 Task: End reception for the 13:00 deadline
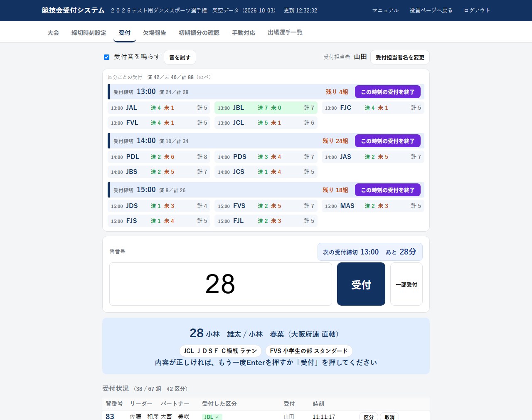click(388, 92)
